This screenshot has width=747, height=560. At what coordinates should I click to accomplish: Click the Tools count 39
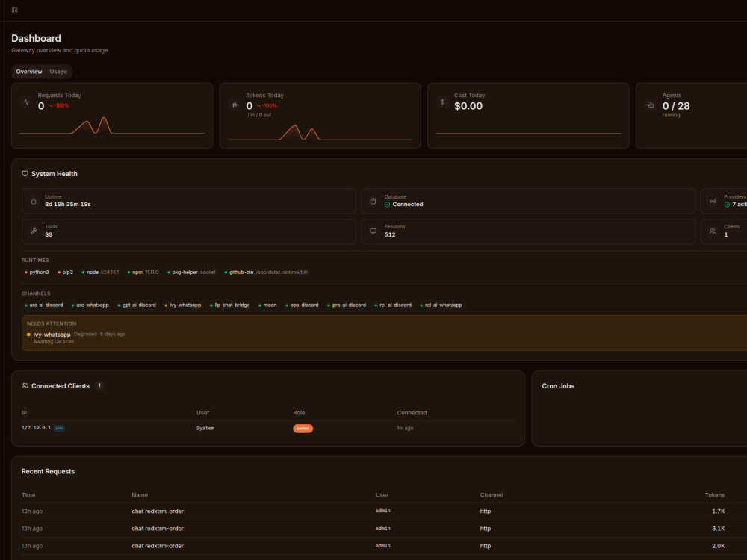[x=49, y=234]
